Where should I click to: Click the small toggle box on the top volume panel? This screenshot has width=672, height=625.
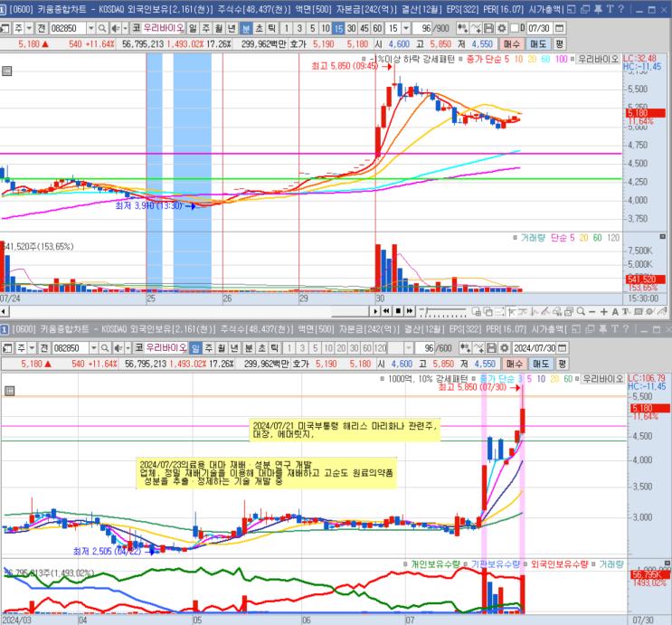tap(663, 237)
